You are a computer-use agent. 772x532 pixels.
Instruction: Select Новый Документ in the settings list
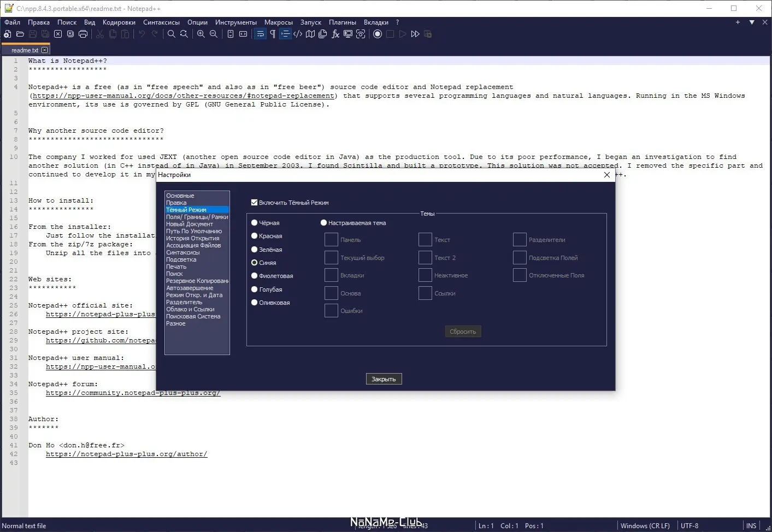(197, 224)
